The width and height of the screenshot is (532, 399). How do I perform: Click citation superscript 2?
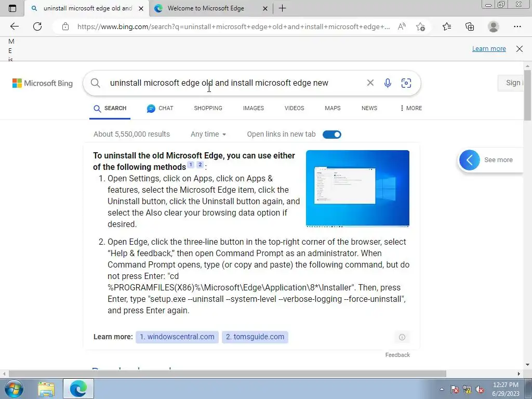pos(200,165)
